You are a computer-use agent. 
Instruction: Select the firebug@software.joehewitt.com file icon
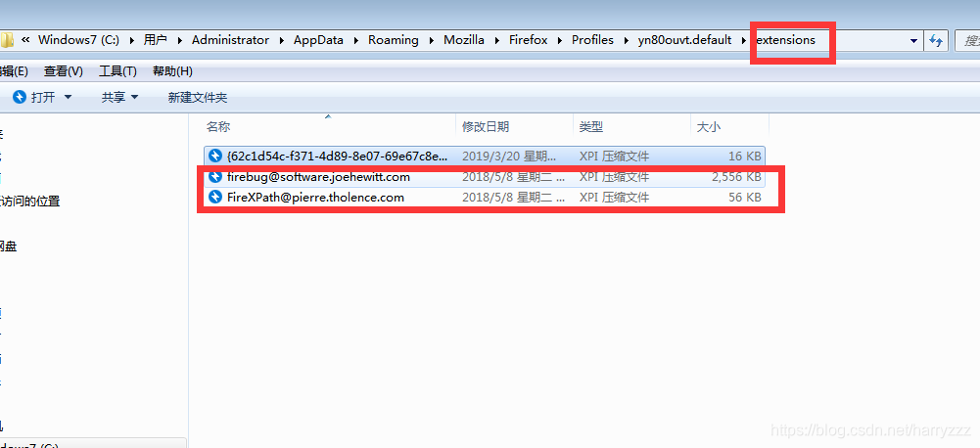tap(215, 177)
